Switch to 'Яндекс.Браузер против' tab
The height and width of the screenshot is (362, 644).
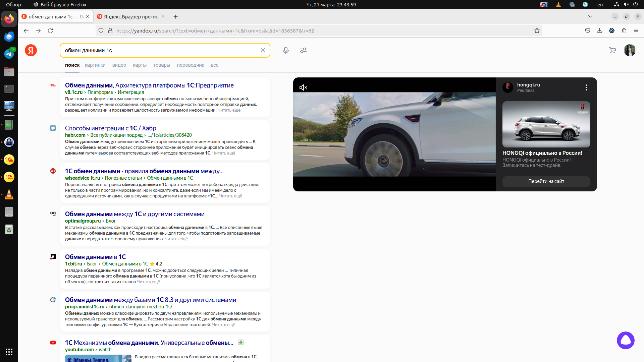[131, 16]
